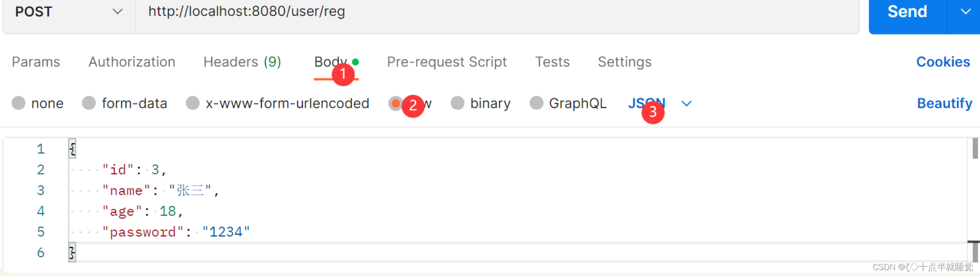Choose x-www-form-urlencoded body type

click(x=193, y=103)
